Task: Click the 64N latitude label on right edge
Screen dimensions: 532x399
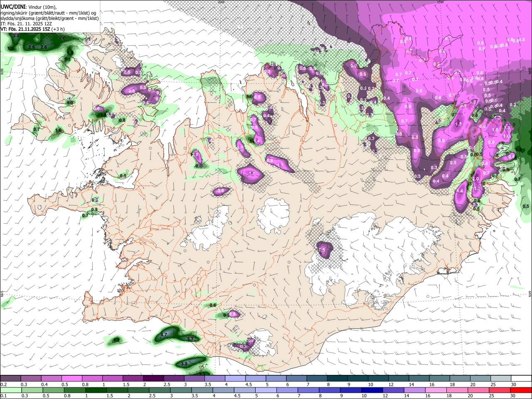Action: [530, 293]
